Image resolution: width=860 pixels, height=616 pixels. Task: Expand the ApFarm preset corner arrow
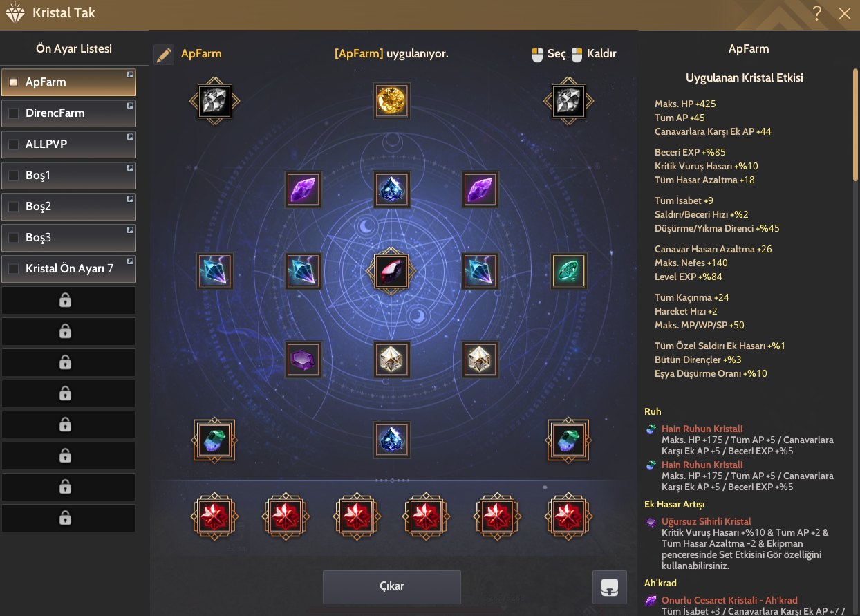130,74
